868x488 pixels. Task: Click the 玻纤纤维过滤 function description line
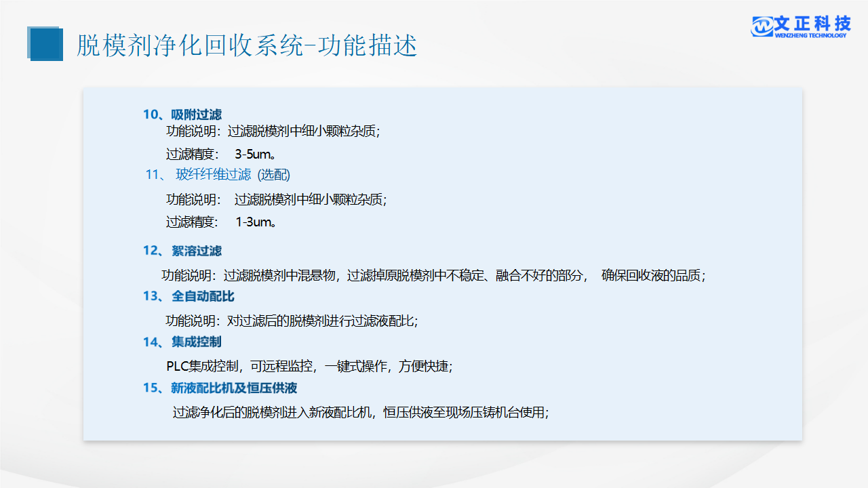[x=276, y=199]
